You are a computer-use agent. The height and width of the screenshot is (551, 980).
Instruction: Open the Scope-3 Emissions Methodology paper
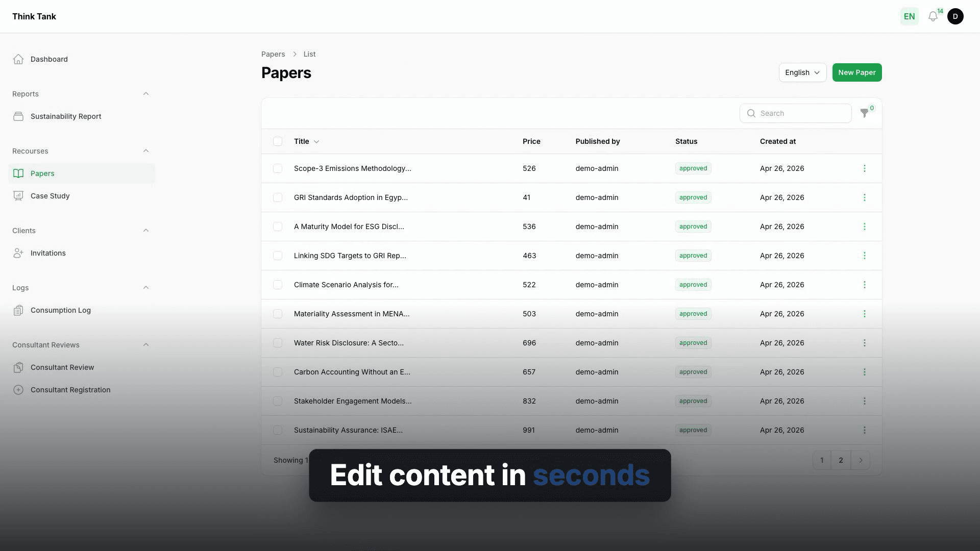click(352, 168)
